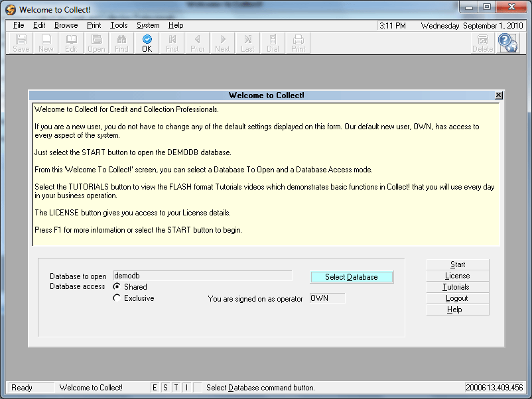Click the New record toolbar icon
Image resolution: width=532 pixels, height=399 pixels.
click(x=46, y=43)
